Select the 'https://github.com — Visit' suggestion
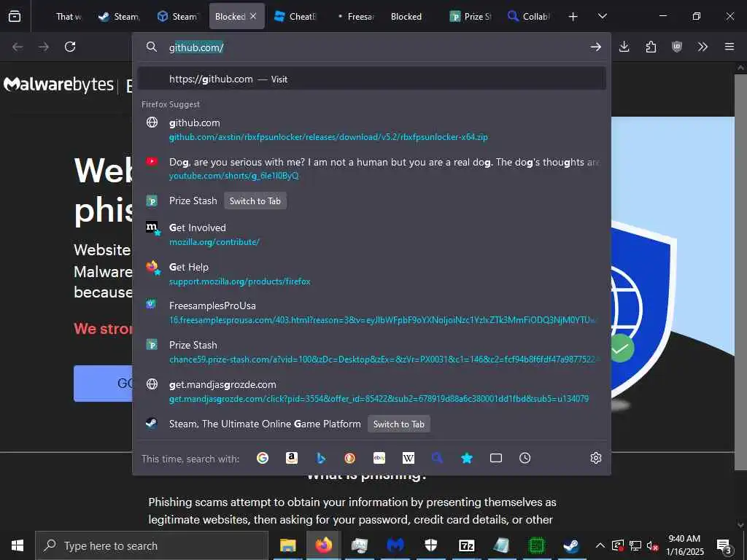Image resolution: width=747 pixels, height=560 pixels. click(371, 79)
